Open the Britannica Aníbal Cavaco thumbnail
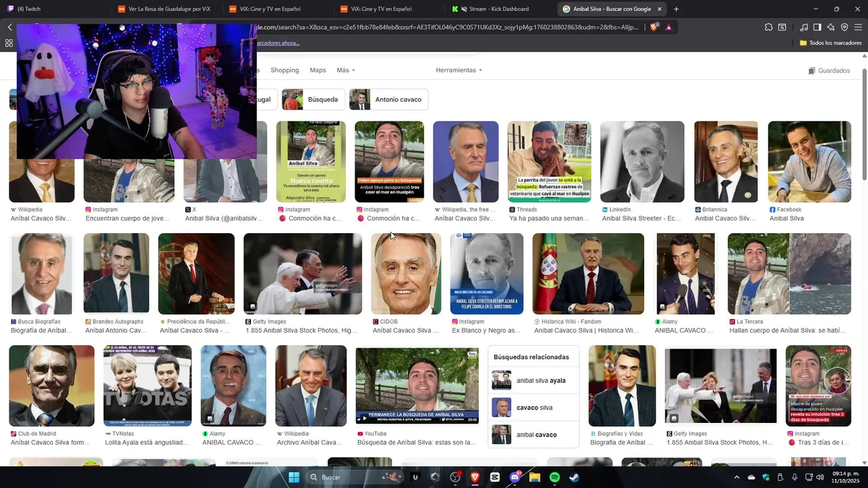The width and height of the screenshot is (868, 488). [x=726, y=161]
